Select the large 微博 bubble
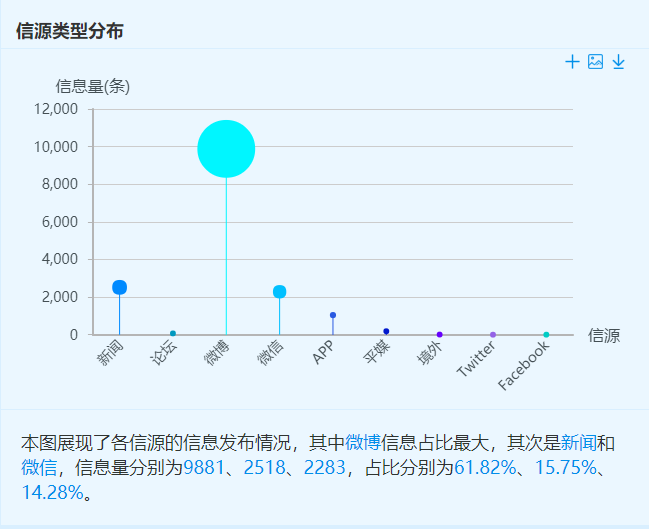Image resolution: width=649 pixels, height=529 pixels. click(x=226, y=149)
